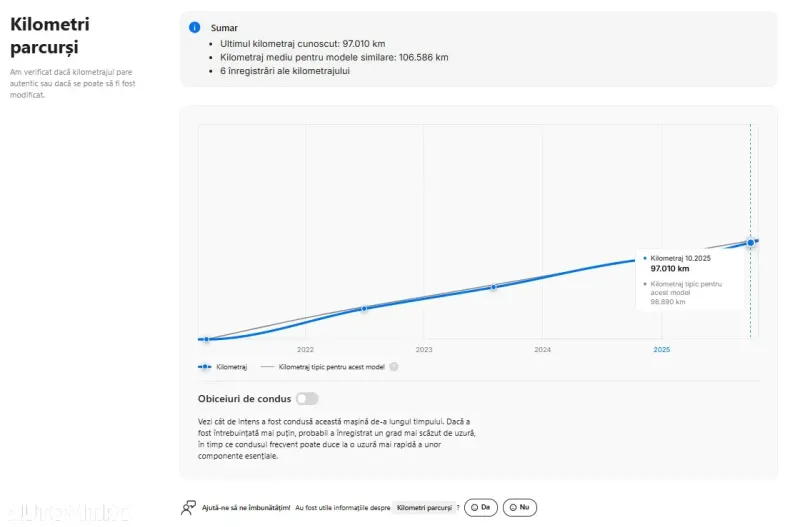Image resolution: width=790 pixels, height=527 pixels.
Task: Click the Kilometri parcurși tag in feedback bar
Action: (424, 508)
